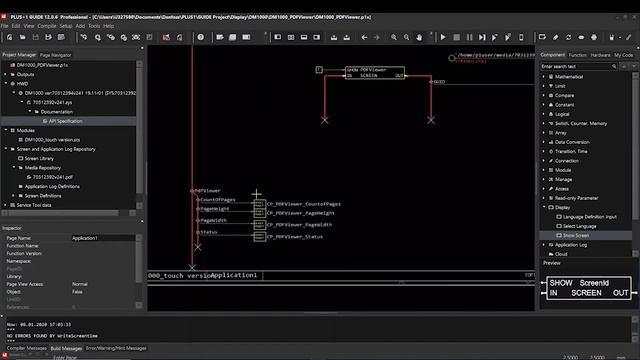Switch to Hardware tab
This screenshot has height=360, width=640.
click(600, 55)
